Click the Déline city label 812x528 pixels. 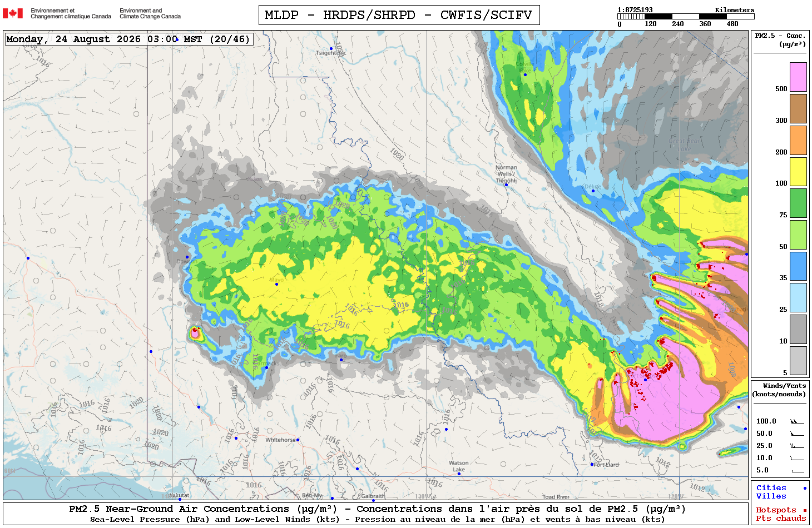(592, 187)
